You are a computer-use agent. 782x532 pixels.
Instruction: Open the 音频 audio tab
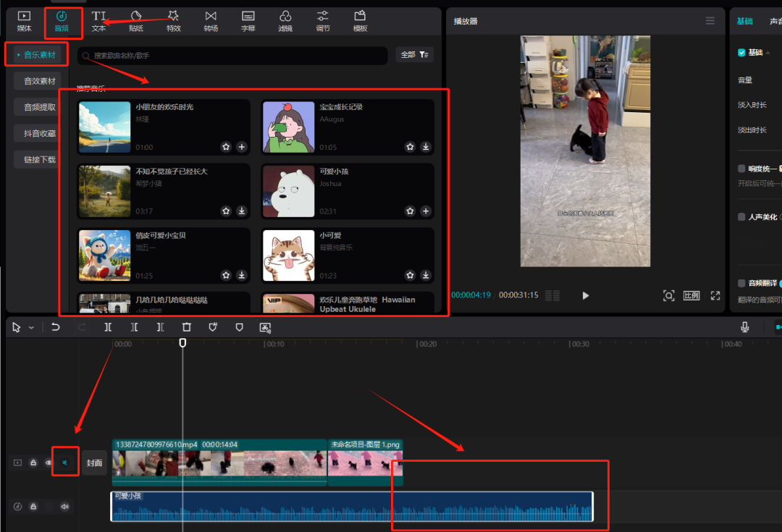[62, 22]
